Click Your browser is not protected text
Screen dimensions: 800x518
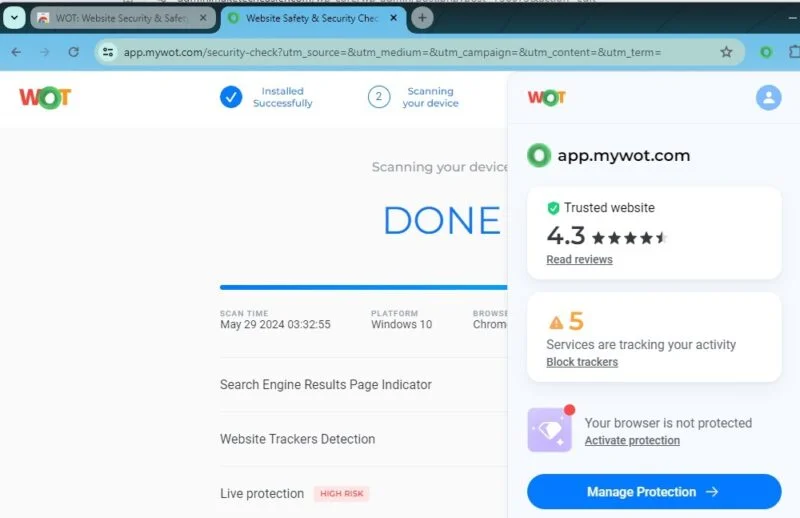tap(668, 423)
